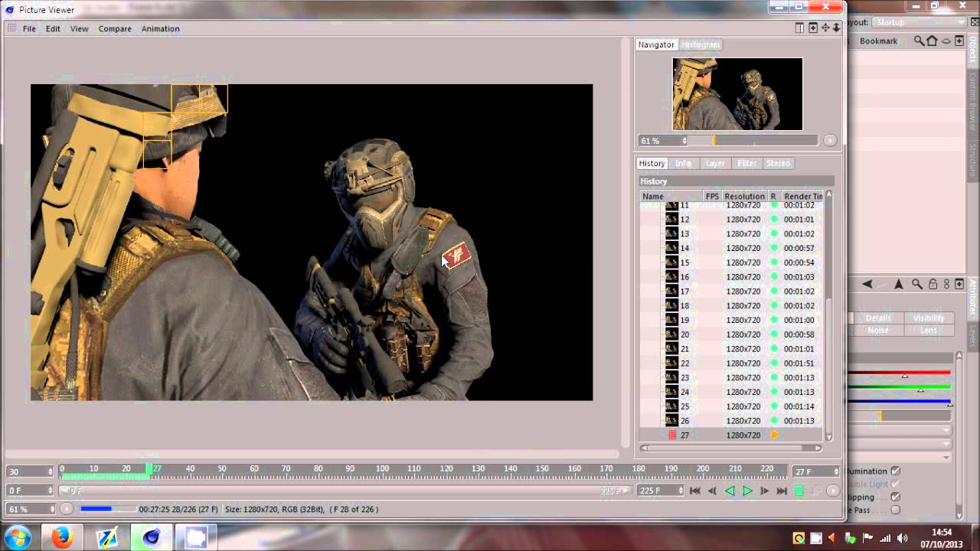Image resolution: width=980 pixels, height=551 pixels.
Task: Select the four-arrow move view icon
Action: [825, 28]
